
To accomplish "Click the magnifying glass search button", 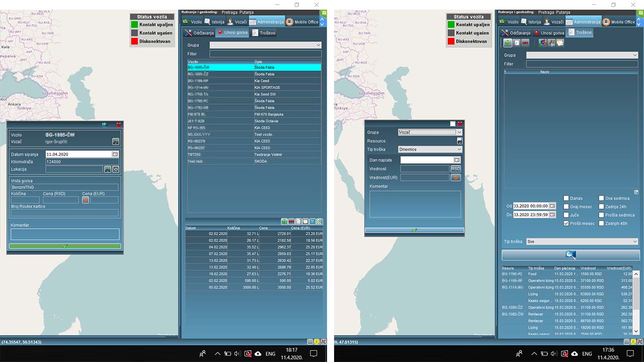I will (x=570, y=255).
